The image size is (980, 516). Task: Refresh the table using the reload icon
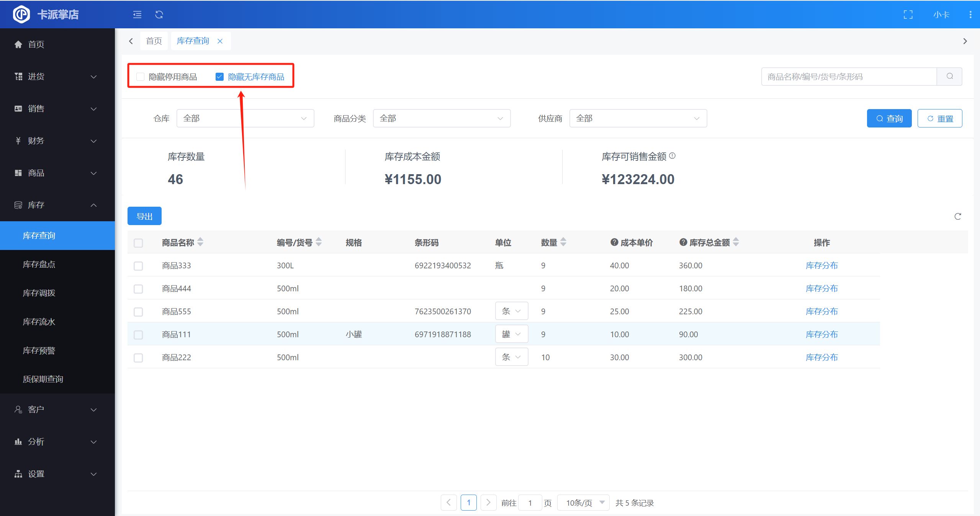pyautogui.click(x=957, y=217)
